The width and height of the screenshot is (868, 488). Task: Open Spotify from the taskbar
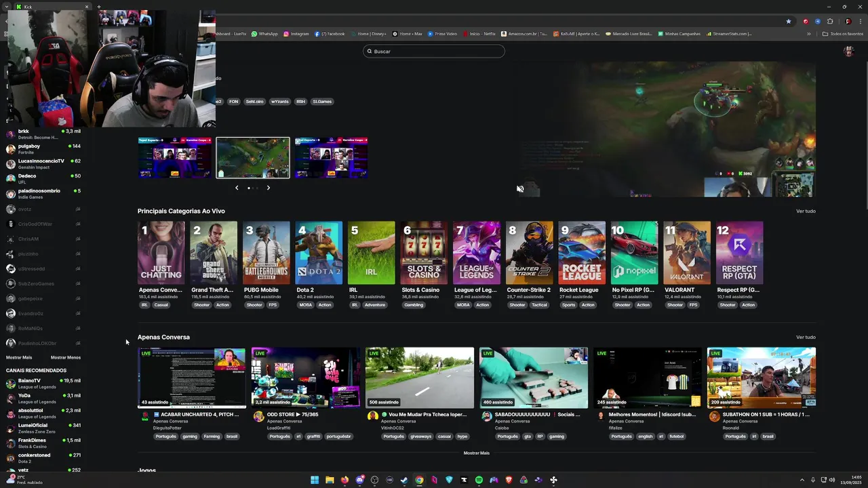[x=479, y=480]
